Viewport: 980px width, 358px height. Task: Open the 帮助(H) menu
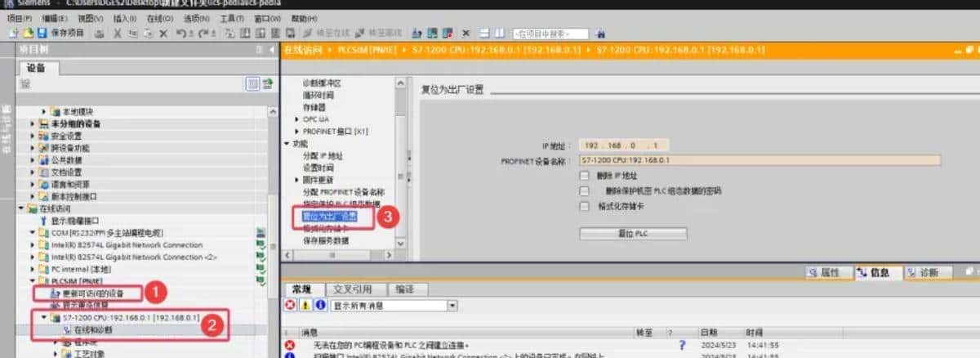pos(305,18)
